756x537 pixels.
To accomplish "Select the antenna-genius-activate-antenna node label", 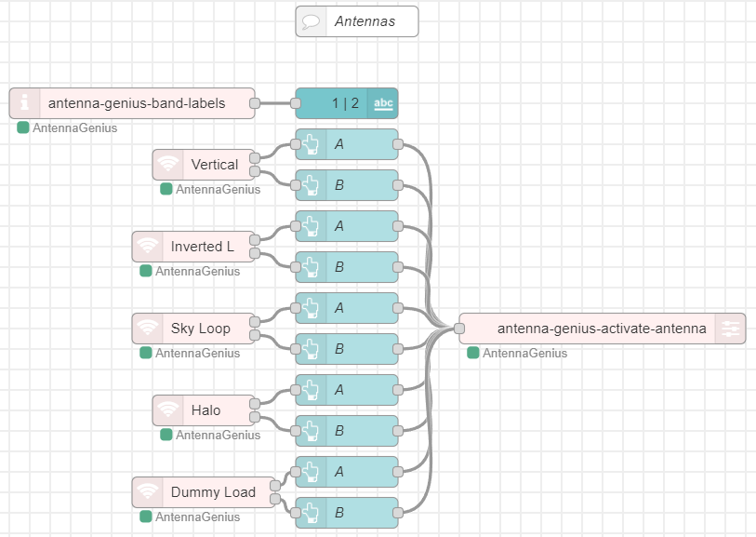I will (x=602, y=329).
